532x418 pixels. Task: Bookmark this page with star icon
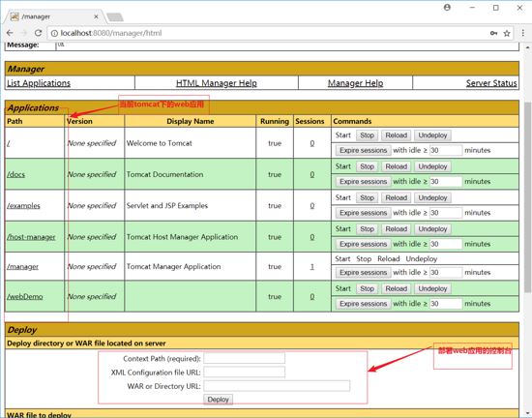pyautogui.click(x=507, y=33)
